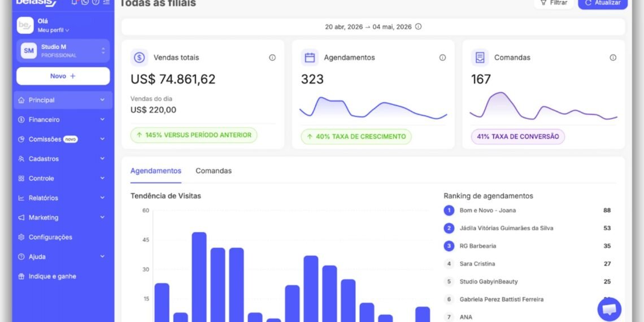
Task: Click the grid icon beside Controle
Action: (21, 179)
